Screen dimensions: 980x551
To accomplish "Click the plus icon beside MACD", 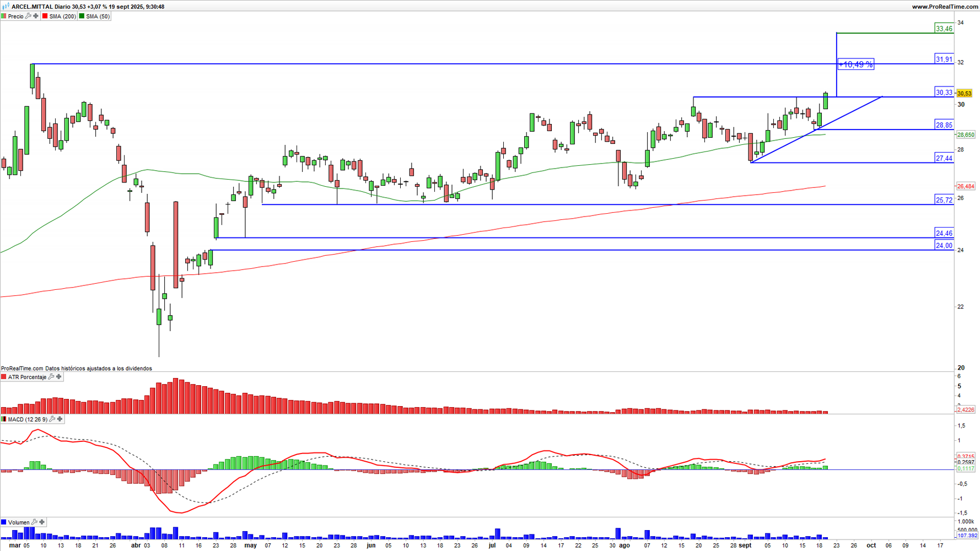I will pyautogui.click(x=60, y=419).
